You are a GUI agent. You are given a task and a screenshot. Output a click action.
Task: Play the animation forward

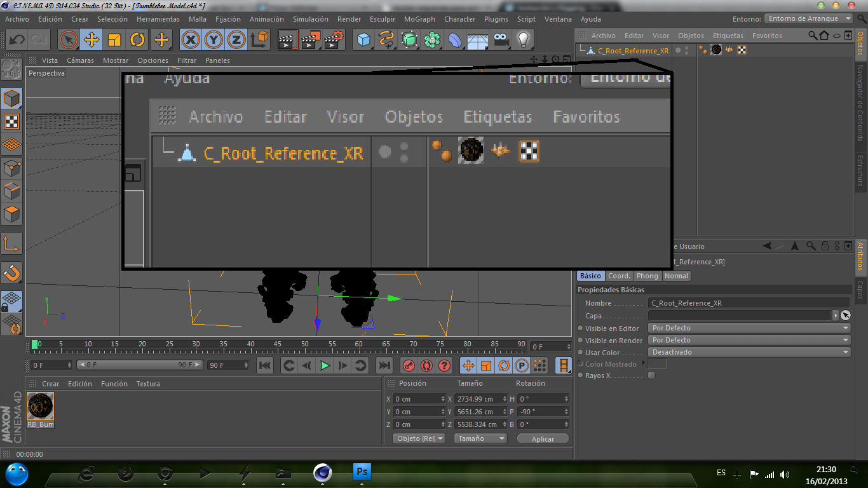[325, 365]
